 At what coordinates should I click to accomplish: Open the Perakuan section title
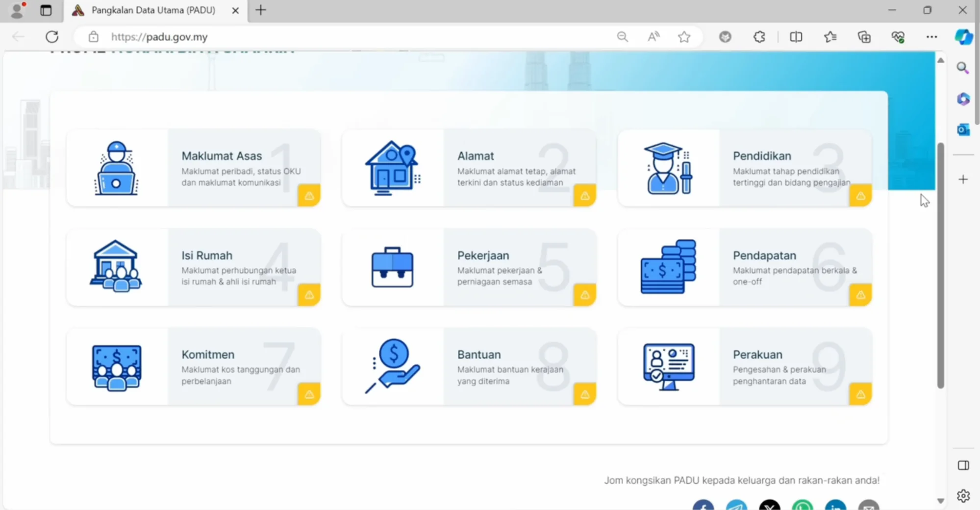point(757,355)
